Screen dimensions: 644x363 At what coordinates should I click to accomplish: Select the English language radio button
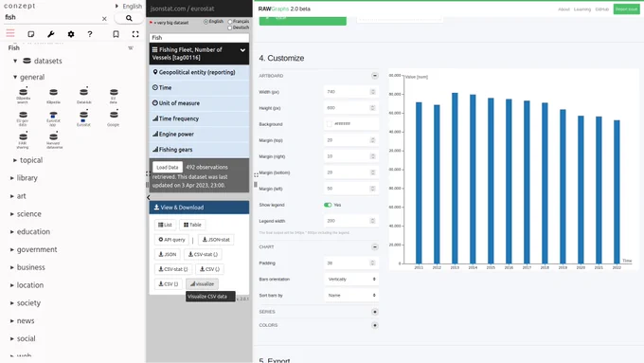206,22
